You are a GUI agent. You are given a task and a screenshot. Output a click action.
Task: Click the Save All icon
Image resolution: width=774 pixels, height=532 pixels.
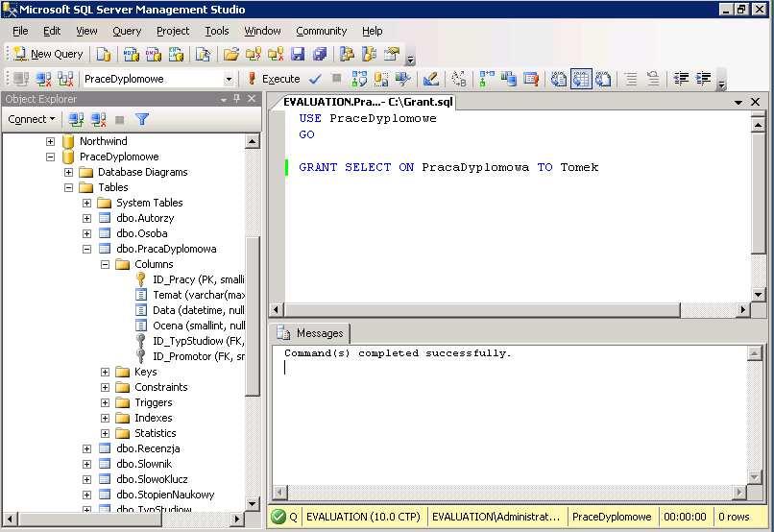320,54
